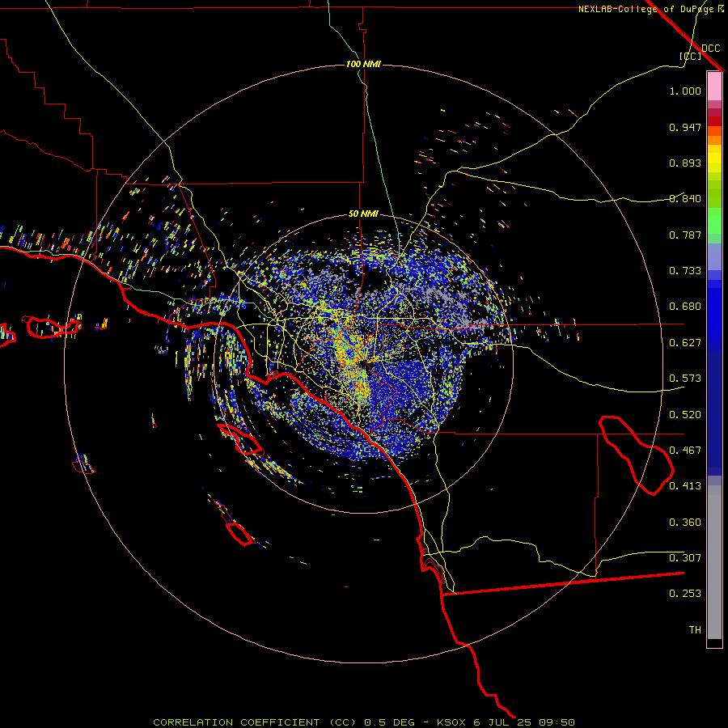728x728 pixels.
Task: Click the NEXLAB-College of DuPage title text
Action: (x=645, y=9)
